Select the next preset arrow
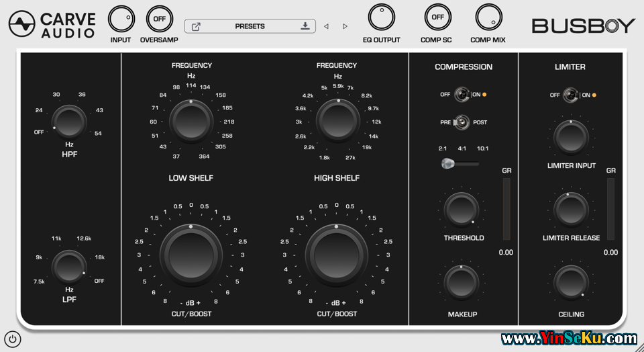 click(x=345, y=27)
